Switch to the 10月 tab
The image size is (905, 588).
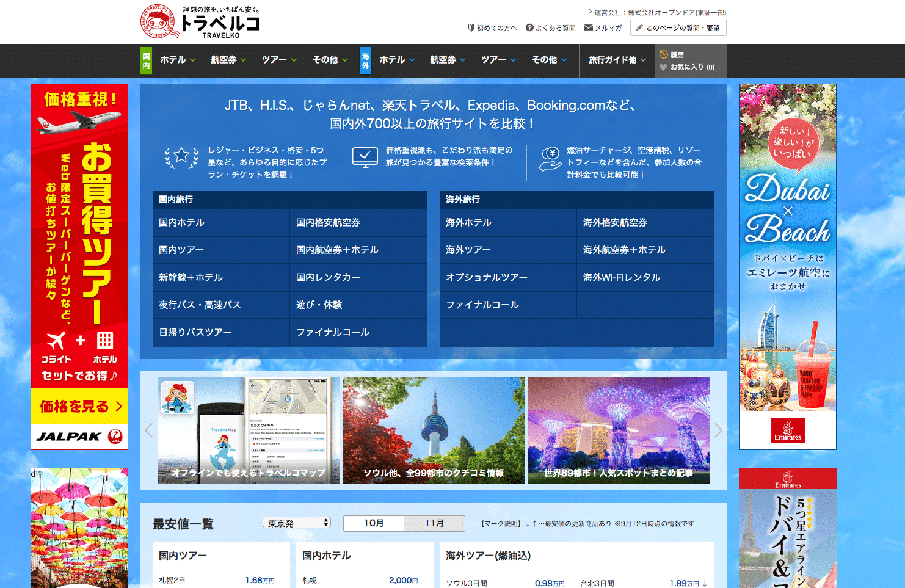pyautogui.click(x=374, y=523)
